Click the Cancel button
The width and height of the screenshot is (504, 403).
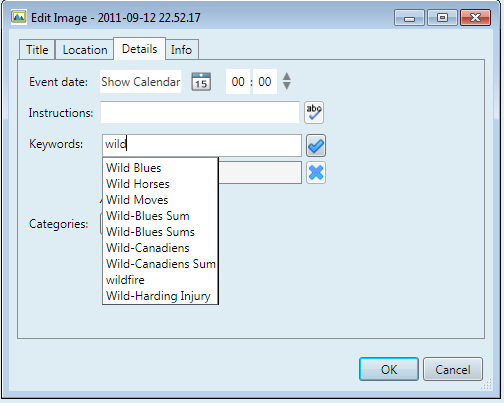tap(453, 369)
